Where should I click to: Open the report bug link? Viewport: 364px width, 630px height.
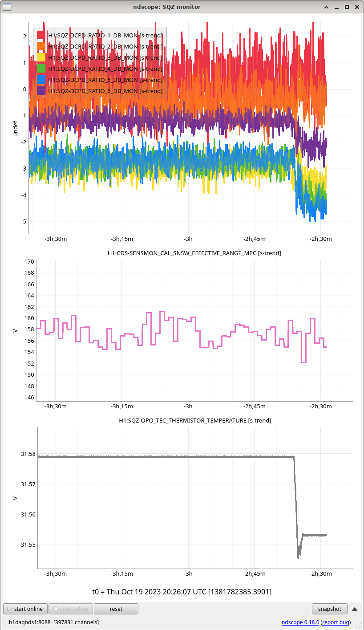pyautogui.click(x=336, y=622)
